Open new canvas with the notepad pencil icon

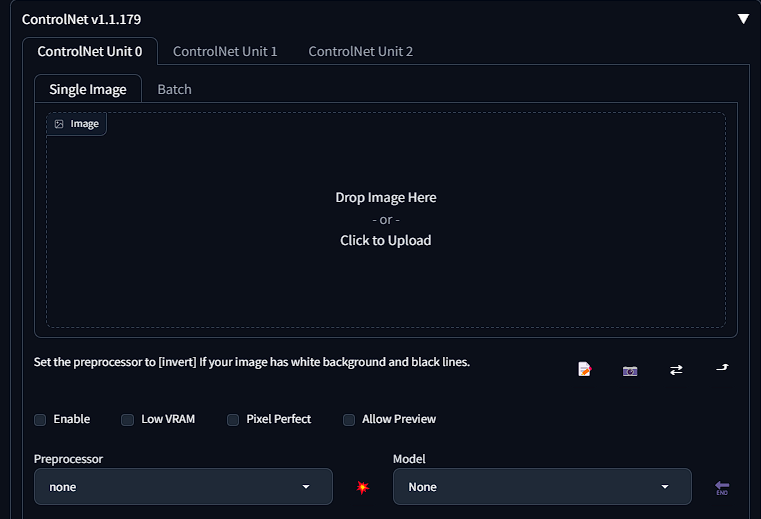coord(584,369)
